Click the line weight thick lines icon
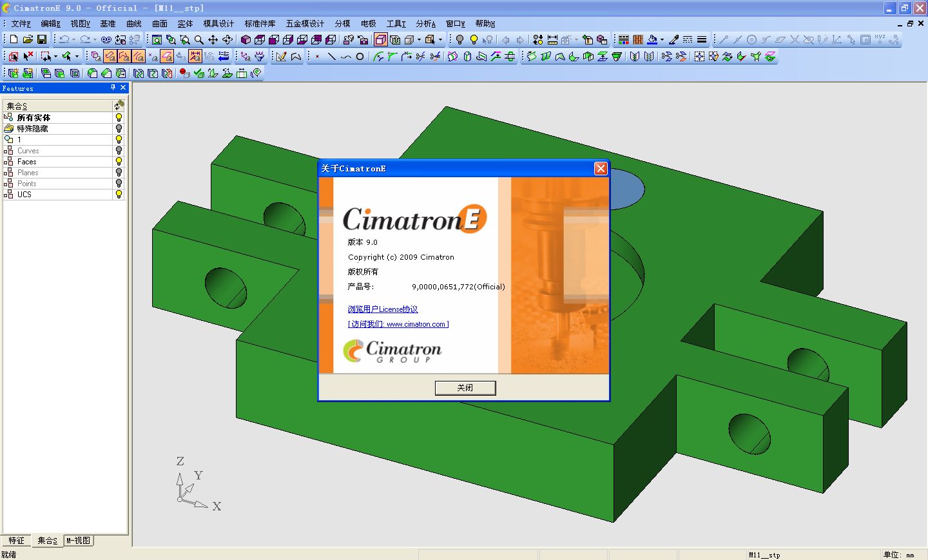 (702, 39)
